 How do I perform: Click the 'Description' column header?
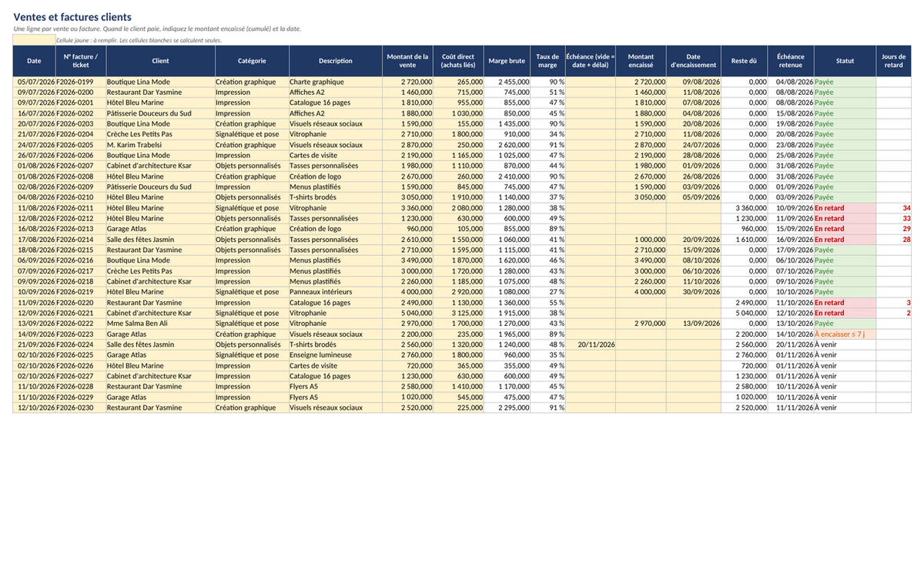tap(335, 61)
